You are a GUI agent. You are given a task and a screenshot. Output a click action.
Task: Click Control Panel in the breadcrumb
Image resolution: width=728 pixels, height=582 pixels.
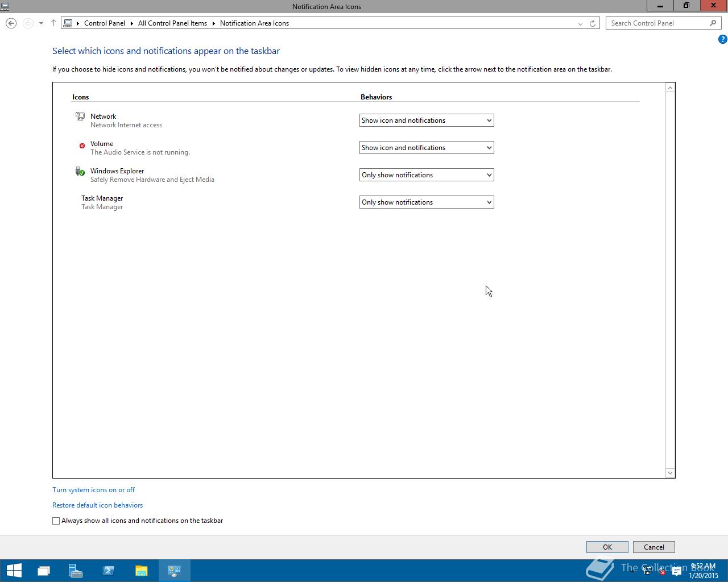click(x=105, y=23)
